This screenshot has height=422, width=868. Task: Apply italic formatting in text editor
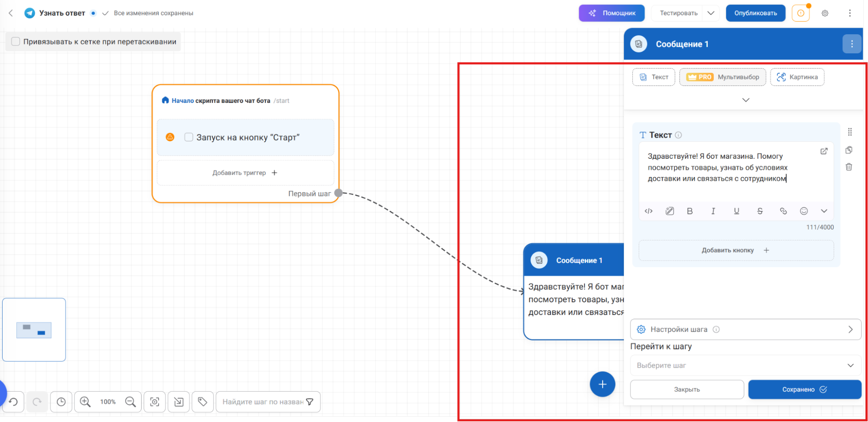tap(713, 211)
